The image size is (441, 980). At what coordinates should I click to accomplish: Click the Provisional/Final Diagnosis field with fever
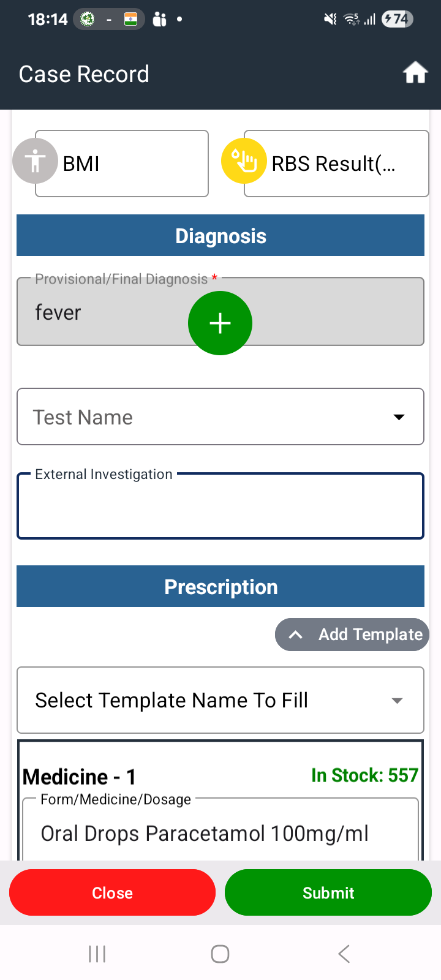click(x=221, y=312)
